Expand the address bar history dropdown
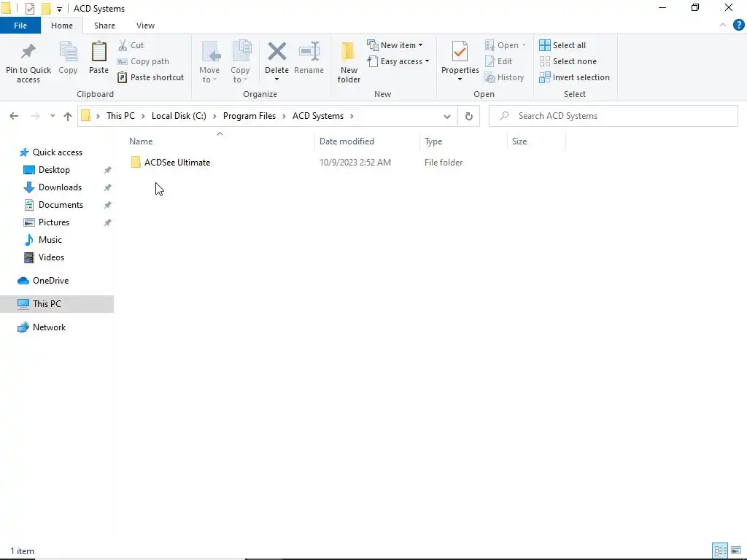Image resolution: width=747 pixels, height=560 pixels. point(447,116)
